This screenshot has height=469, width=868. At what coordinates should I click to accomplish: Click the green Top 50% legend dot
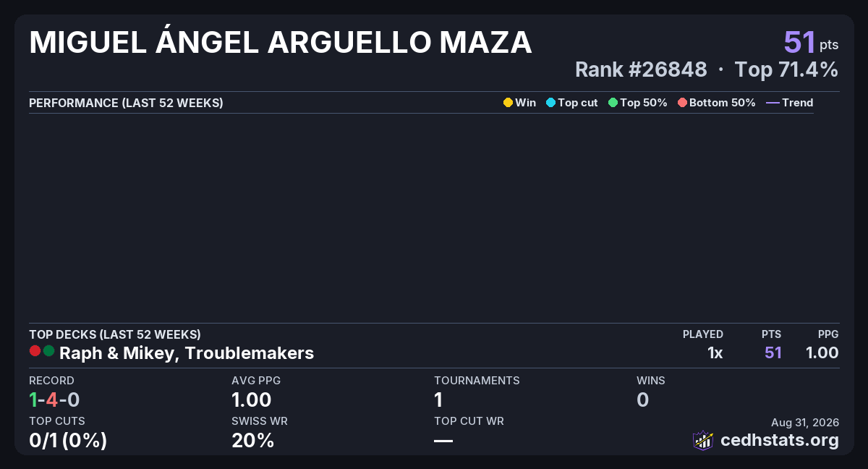(x=613, y=103)
